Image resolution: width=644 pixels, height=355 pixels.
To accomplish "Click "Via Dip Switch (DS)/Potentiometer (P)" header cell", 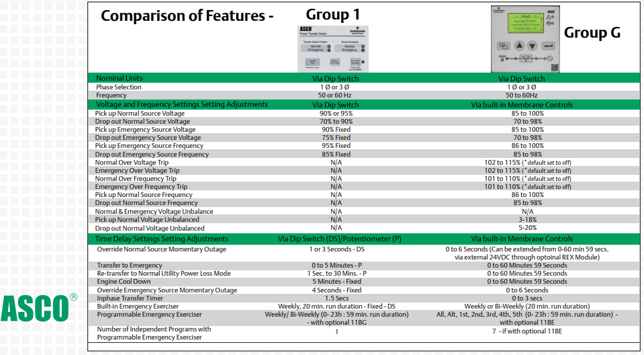I will (x=340, y=239).
